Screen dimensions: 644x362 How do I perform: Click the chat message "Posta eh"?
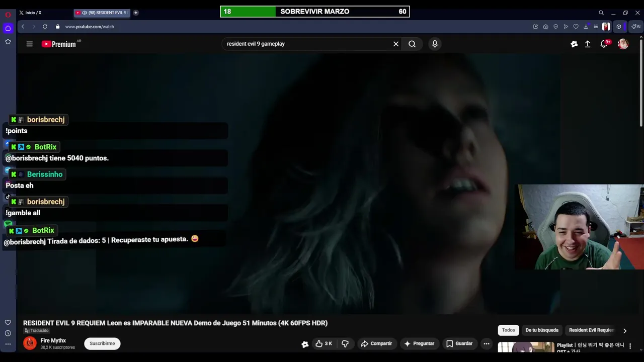coord(20,186)
